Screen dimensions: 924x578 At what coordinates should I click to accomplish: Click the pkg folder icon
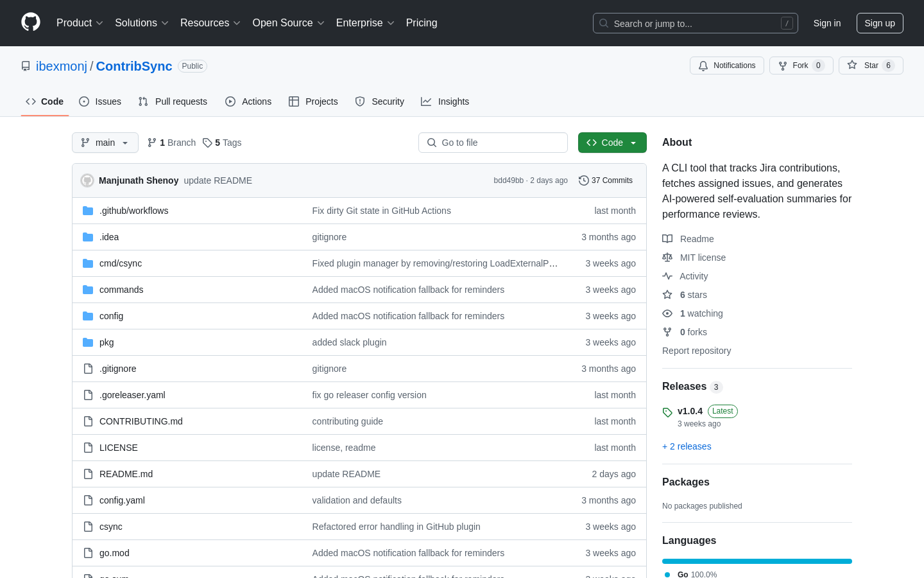click(x=88, y=342)
